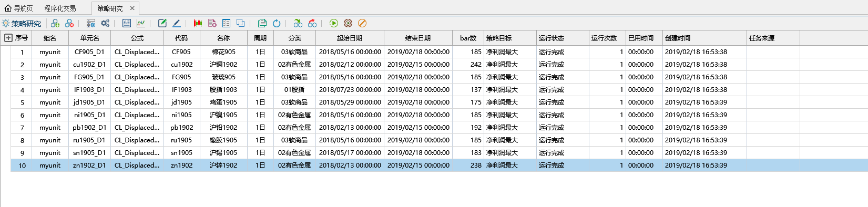Click the line chart report icon

tap(141, 23)
